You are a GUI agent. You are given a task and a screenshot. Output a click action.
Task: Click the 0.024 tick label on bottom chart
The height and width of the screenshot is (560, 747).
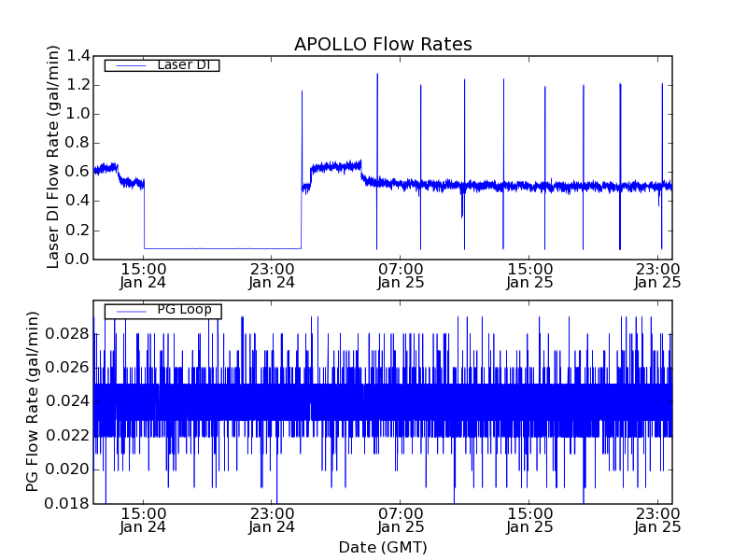coord(67,401)
